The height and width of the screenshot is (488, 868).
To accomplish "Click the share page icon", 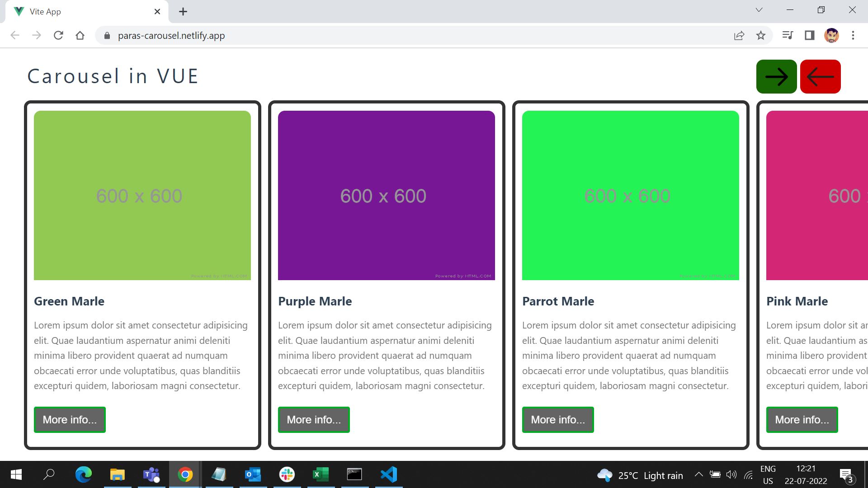I will 739,35.
